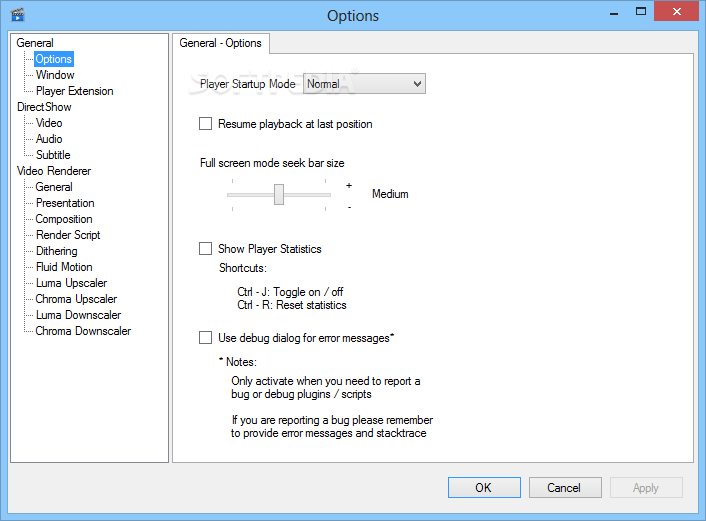This screenshot has height=521, width=706.
Task: Select Composition in the tree
Action: coord(64,219)
